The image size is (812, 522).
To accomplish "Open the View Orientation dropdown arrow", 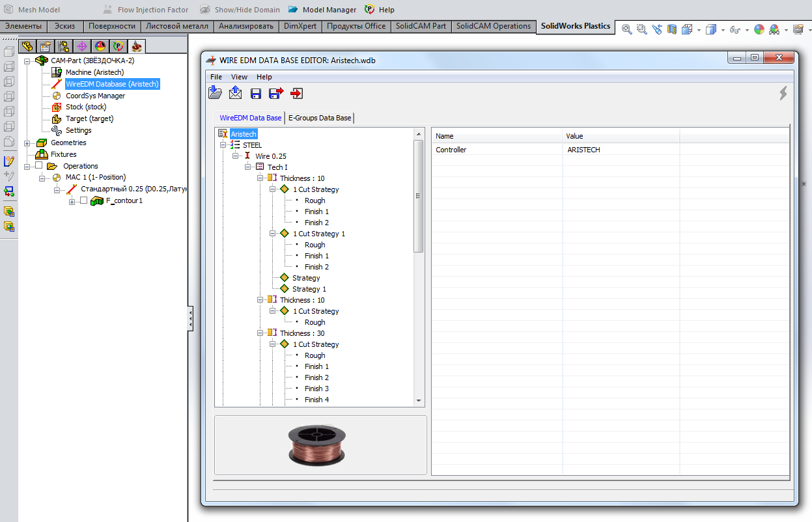I will (x=698, y=30).
